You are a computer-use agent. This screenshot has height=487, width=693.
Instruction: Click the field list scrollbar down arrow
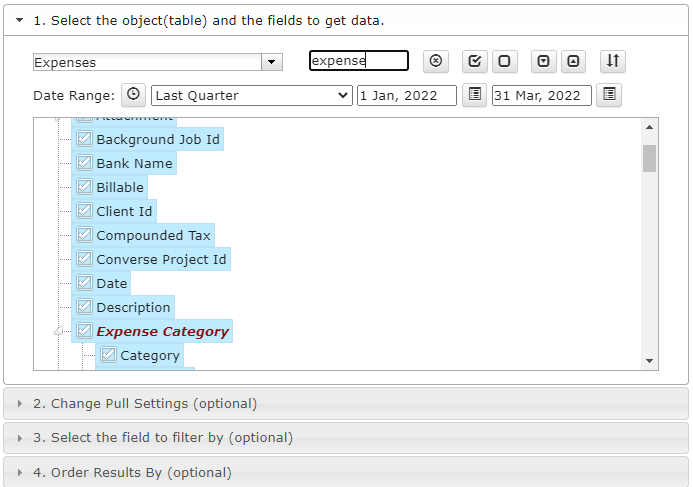[x=649, y=361]
